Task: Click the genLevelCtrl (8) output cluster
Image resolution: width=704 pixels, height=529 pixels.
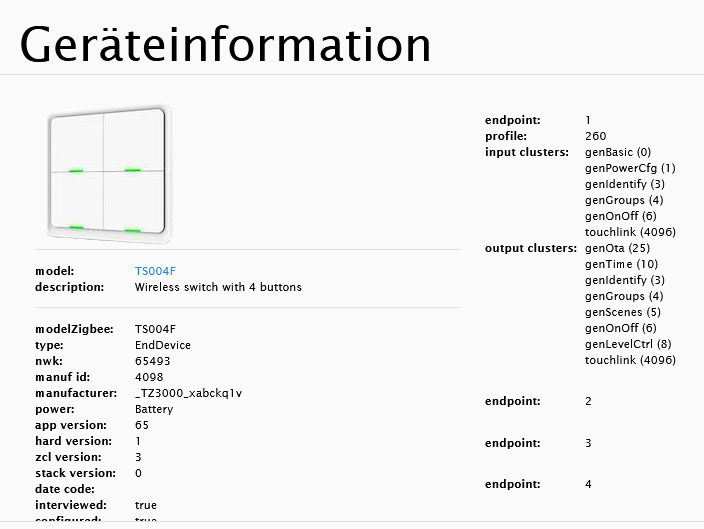Action: (x=628, y=344)
